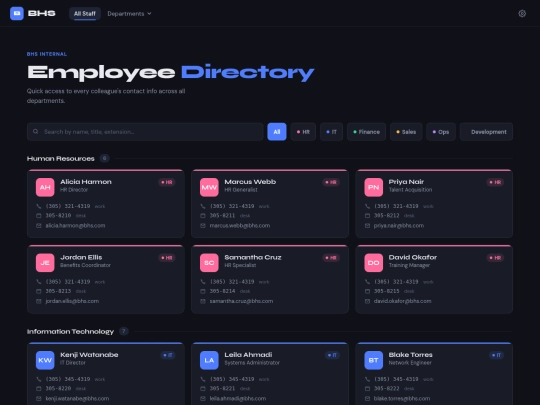
Task: Filter by IT department chip
Action: 332,132
